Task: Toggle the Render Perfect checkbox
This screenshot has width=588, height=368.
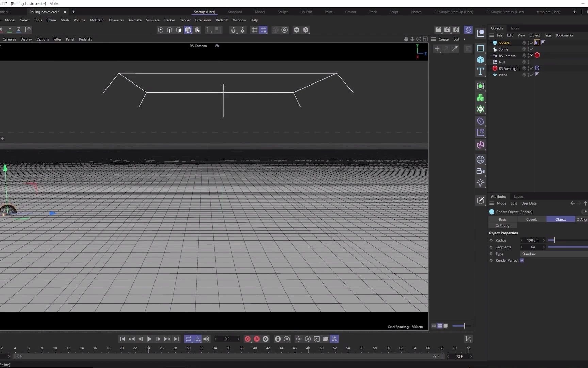Action: click(522, 260)
